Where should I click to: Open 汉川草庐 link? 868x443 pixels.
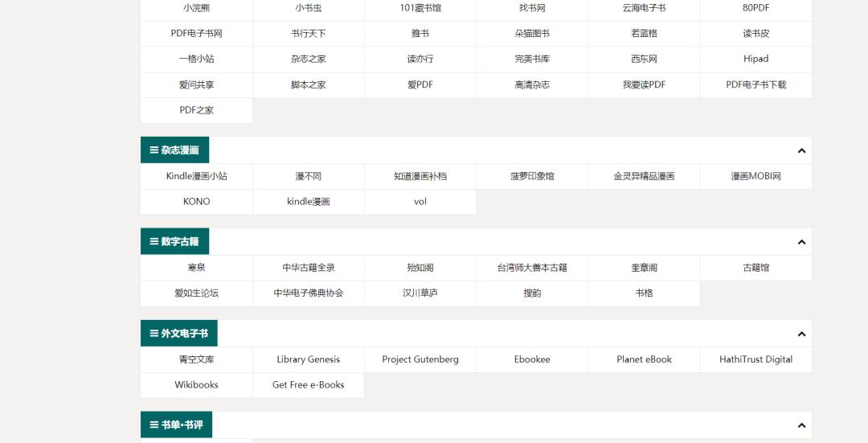[x=420, y=293]
